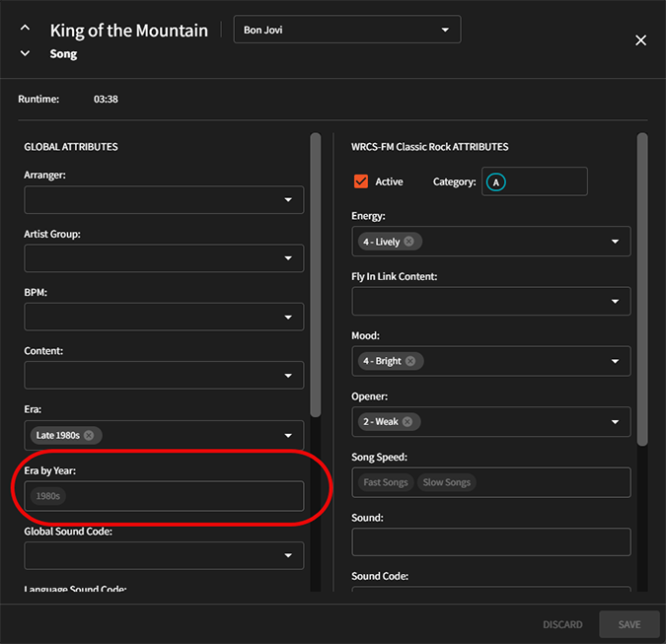Click the category A circle icon
Image resolution: width=666 pixels, height=644 pixels.
(x=495, y=182)
